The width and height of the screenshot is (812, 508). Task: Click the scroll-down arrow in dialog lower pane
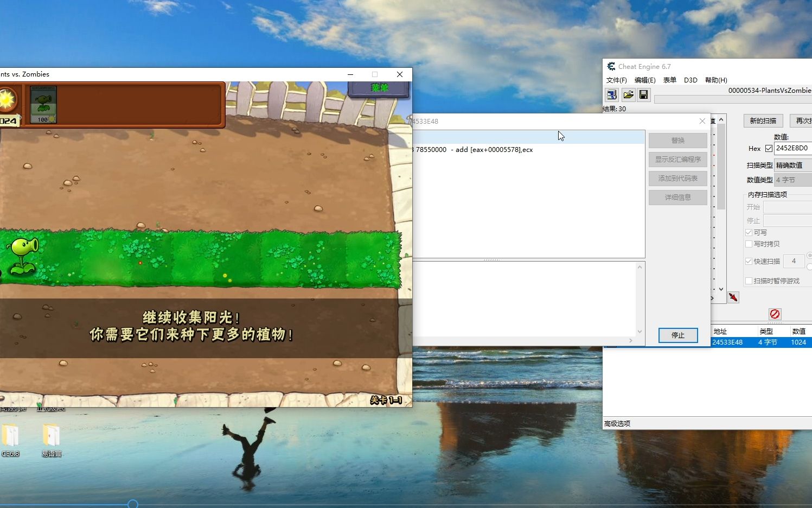pyautogui.click(x=640, y=332)
